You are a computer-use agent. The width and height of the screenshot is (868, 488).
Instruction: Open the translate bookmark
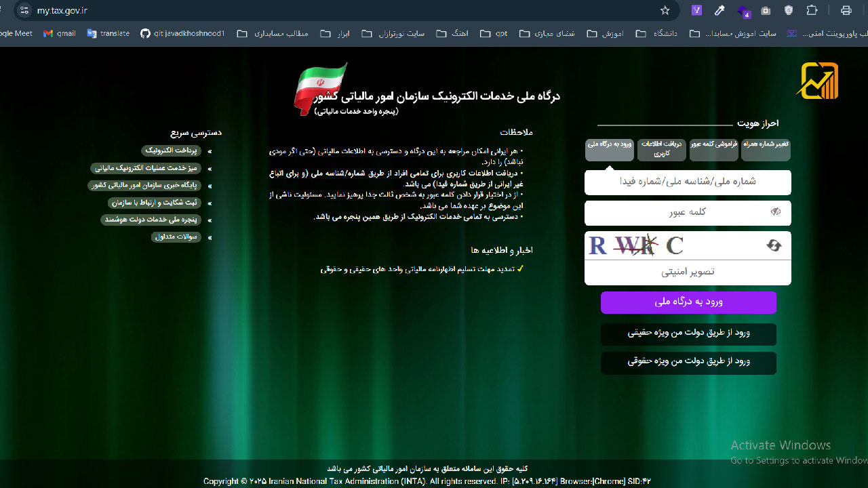[x=108, y=33]
